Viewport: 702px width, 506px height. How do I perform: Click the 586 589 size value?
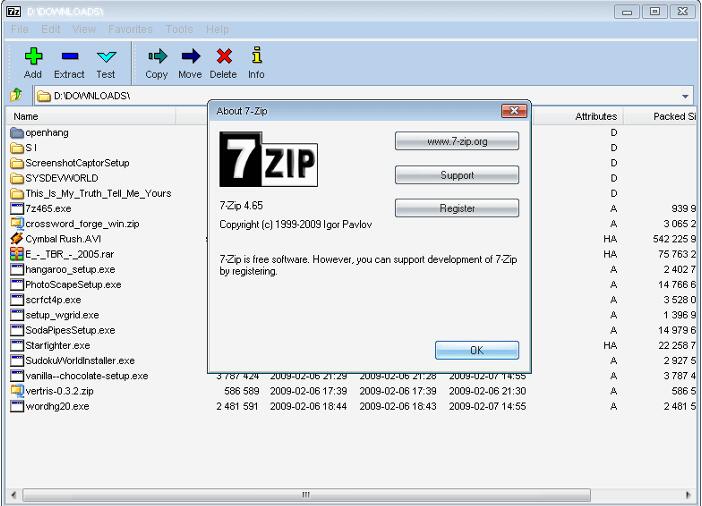[x=242, y=391]
